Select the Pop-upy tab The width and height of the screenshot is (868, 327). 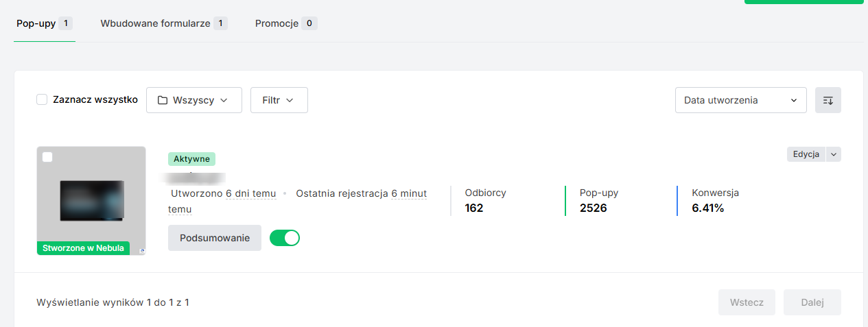pyautogui.click(x=44, y=23)
